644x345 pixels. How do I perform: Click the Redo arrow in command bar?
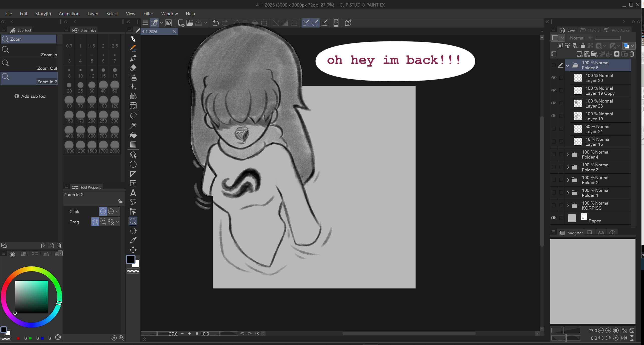[225, 23]
